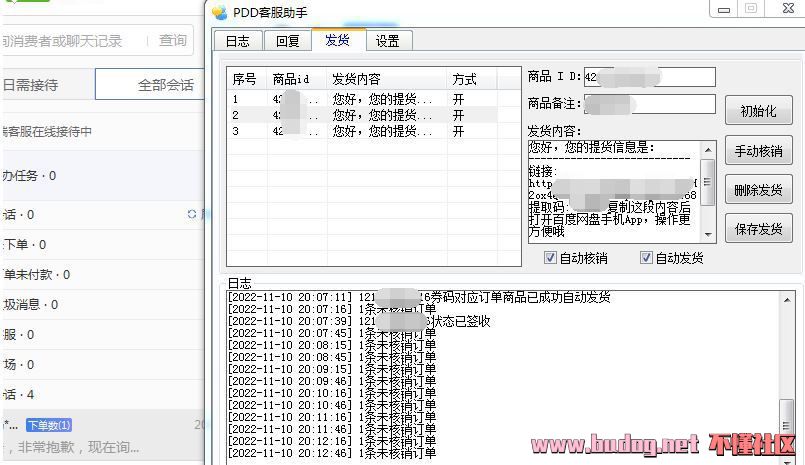Click the log panel scrollbar thumb
This screenshot has height=465, width=805.
[x=786, y=424]
